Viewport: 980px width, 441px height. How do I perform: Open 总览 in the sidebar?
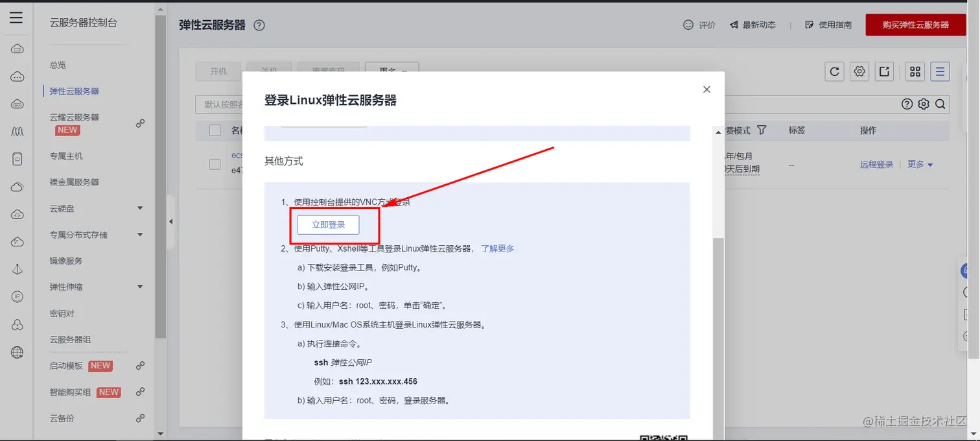[58, 65]
